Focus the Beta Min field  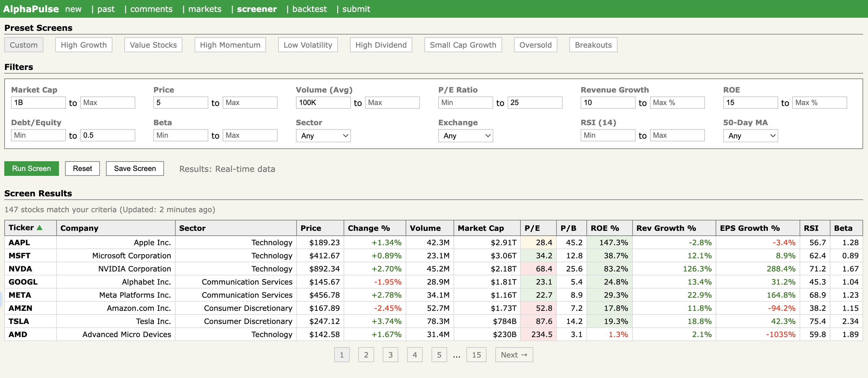[x=181, y=136]
